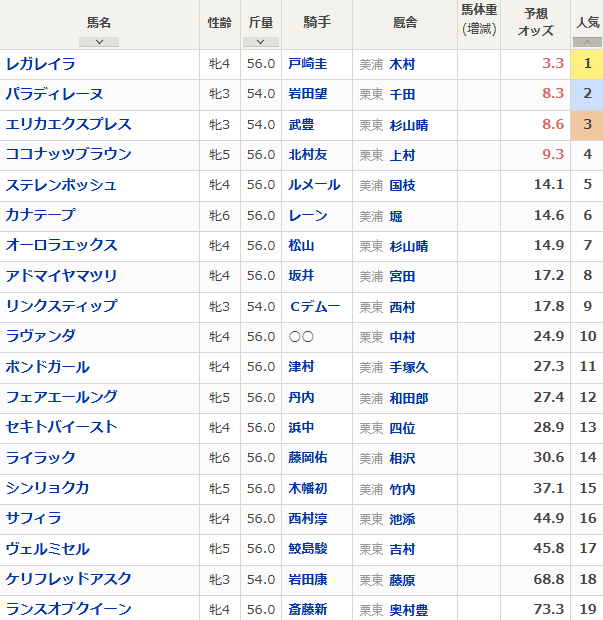Open jockey profile for 鮫島駿
603x620 pixels.
pyautogui.click(x=307, y=549)
